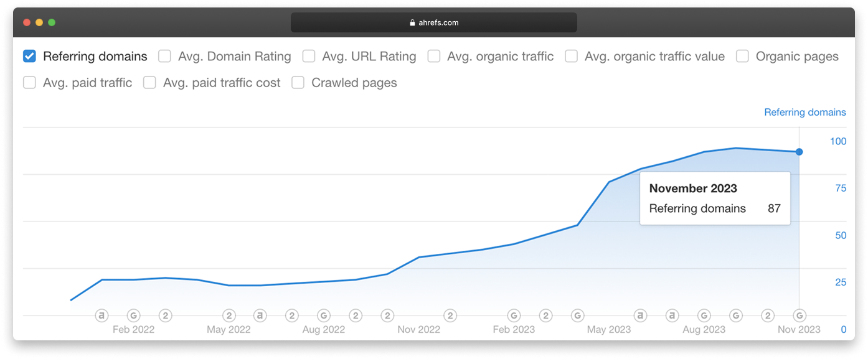Click the G marker above Aug 2022
This screenshot has height=359, width=868.
click(324, 316)
